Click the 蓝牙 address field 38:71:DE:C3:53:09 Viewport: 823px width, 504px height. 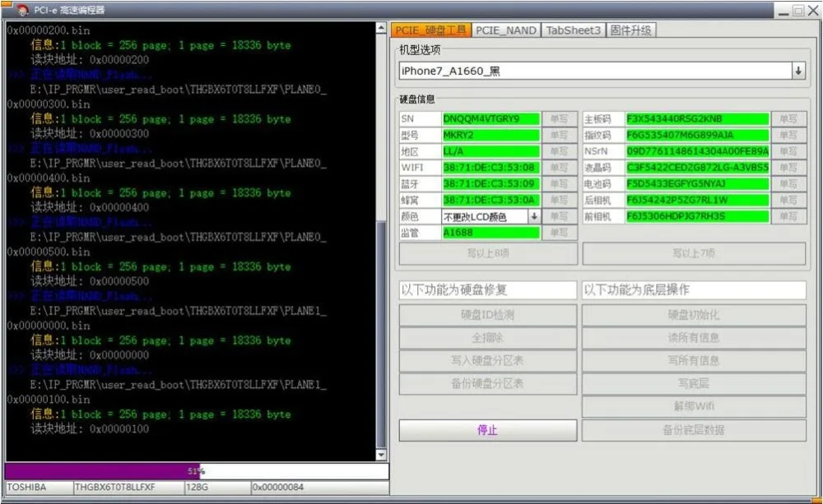tap(491, 183)
